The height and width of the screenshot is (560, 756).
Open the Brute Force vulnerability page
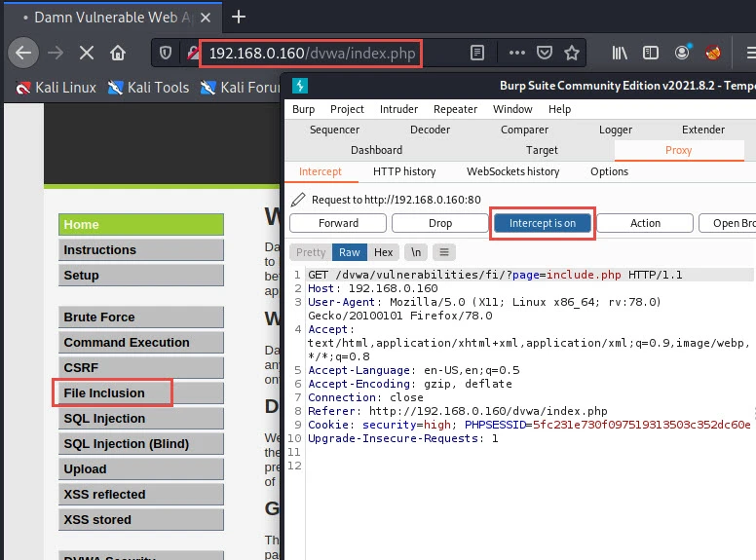tap(141, 317)
